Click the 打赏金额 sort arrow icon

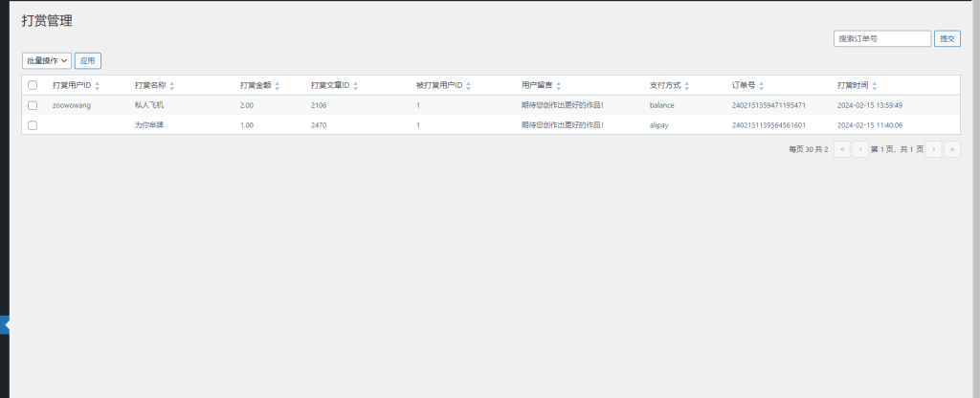coord(277,85)
